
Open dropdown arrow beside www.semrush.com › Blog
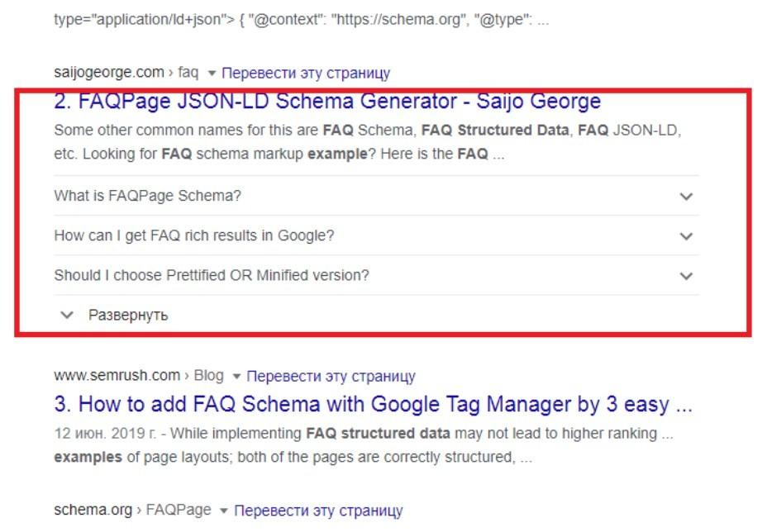236,377
